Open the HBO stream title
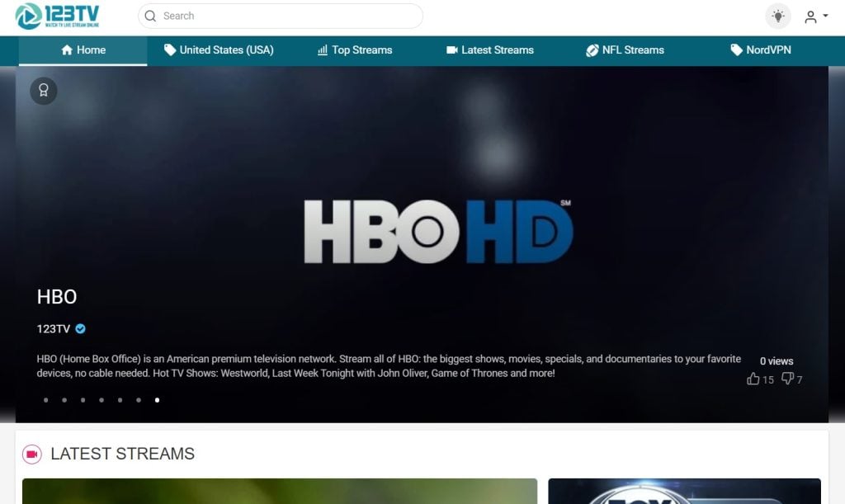This screenshot has width=845, height=504. coord(57,297)
